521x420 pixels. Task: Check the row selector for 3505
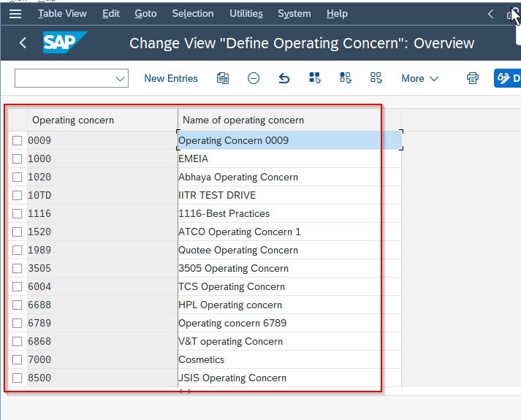pos(18,268)
